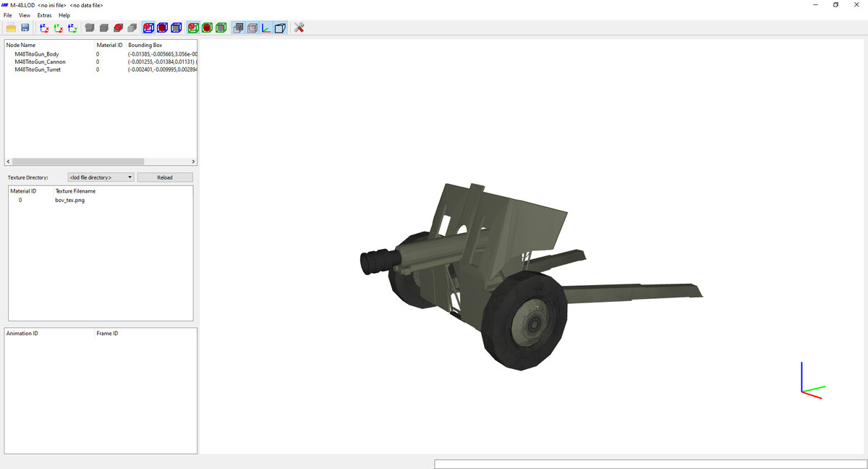
Task: Click the ZY axis view icon
Action: coord(73,28)
